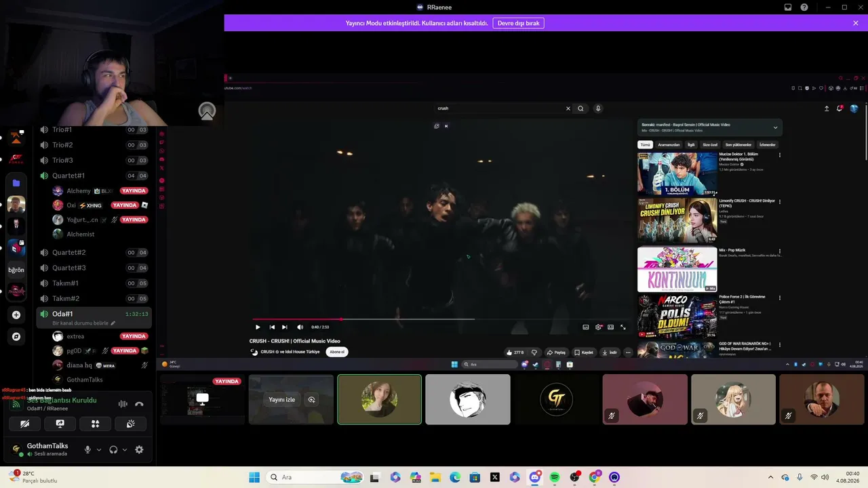
Task: Join the Quartet#2 voice channel
Action: click(x=94, y=252)
